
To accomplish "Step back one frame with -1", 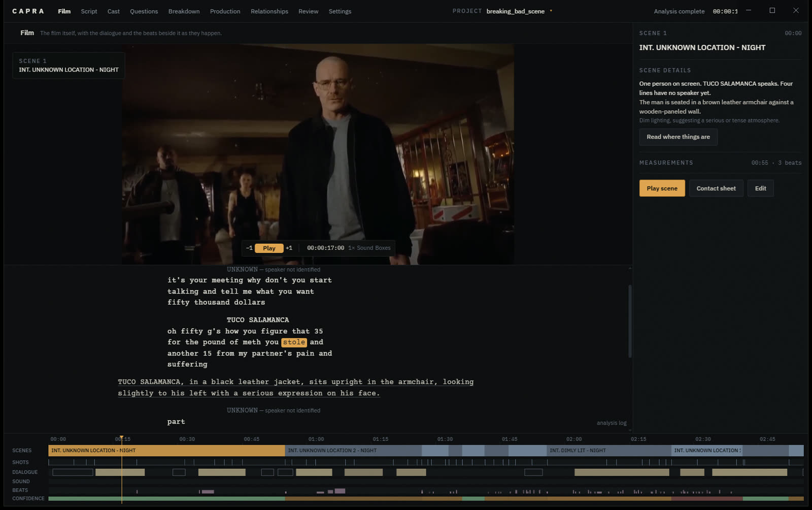I will point(249,248).
